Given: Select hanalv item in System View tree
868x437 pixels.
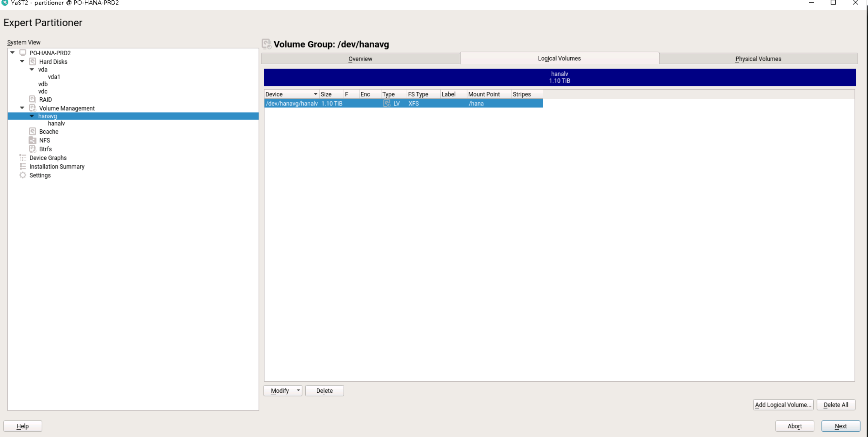Looking at the screenshot, I should click(x=56, y=123).
